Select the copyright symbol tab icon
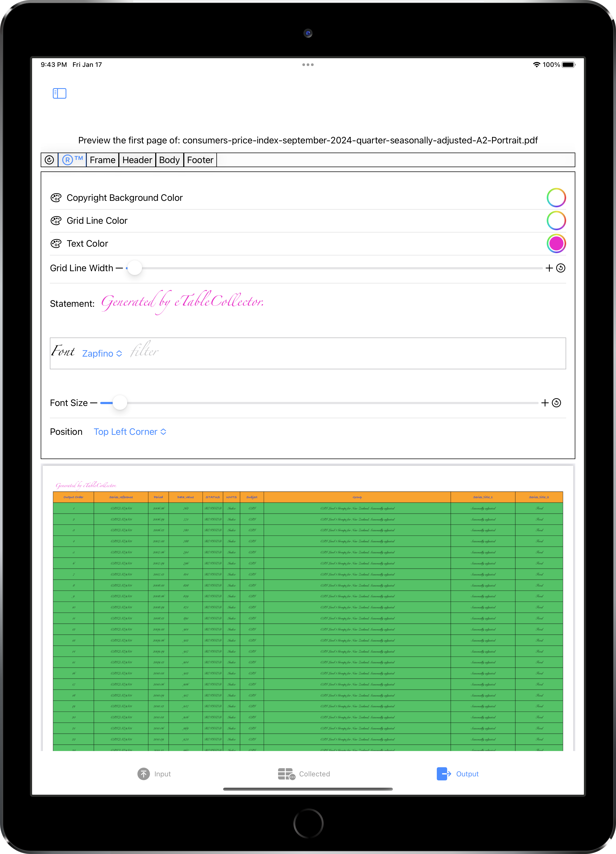 point(49,160)
